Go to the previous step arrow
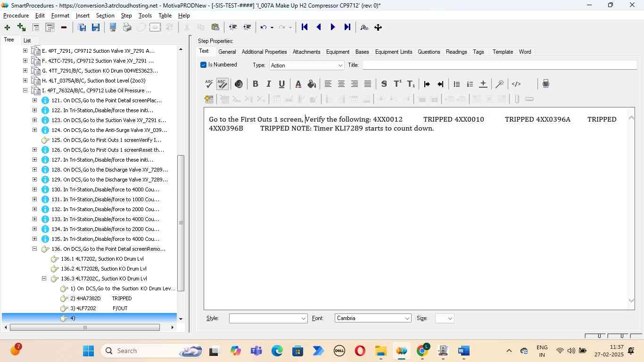This screenshot has height=362, width=644. (319, 27)
